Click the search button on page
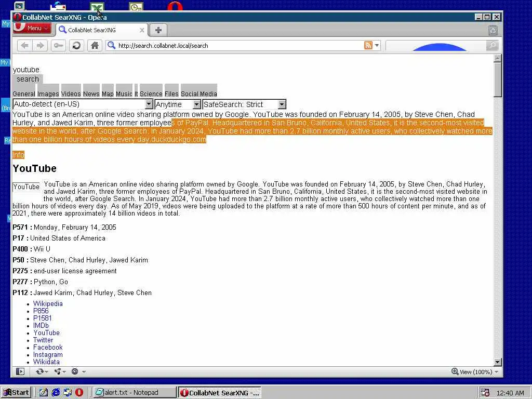 point(28,79)
